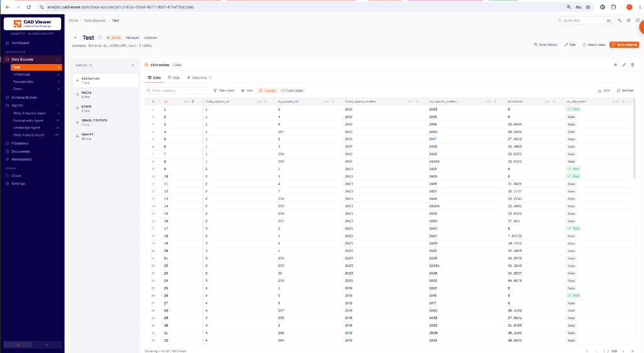Screen dimensions: 644x353
Task: Open the 7 / 7 cols visible selector
Action: point(292,90)
